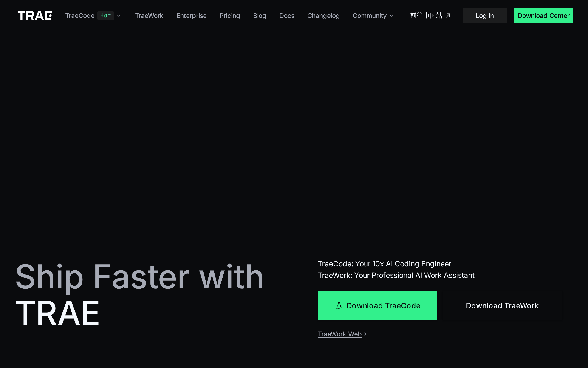Visit the Blog link
588x368 pixels.
coord(260,16)
